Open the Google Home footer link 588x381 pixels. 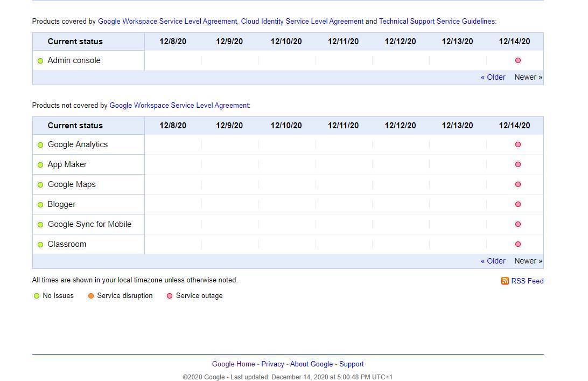233,364
